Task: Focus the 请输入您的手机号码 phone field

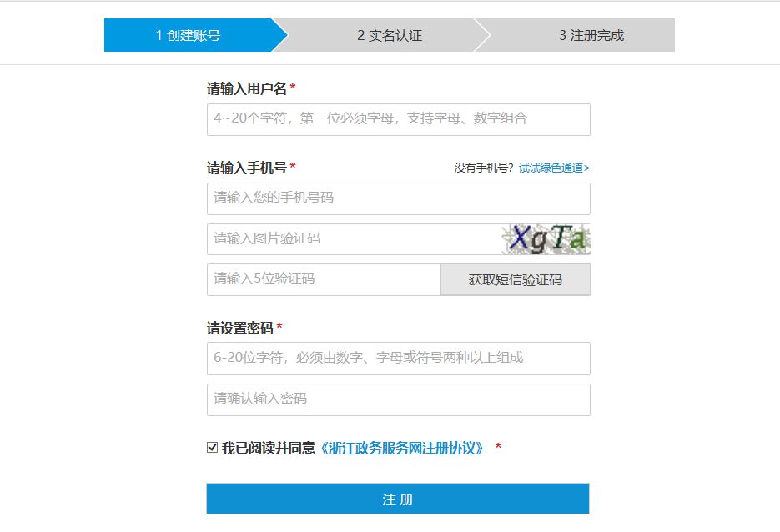Action: coord(399,199)
